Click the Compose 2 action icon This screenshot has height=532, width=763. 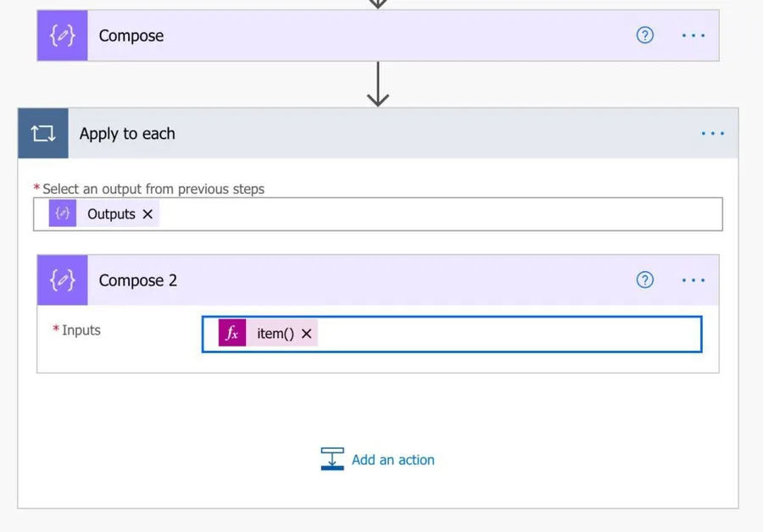pos(62,280)
